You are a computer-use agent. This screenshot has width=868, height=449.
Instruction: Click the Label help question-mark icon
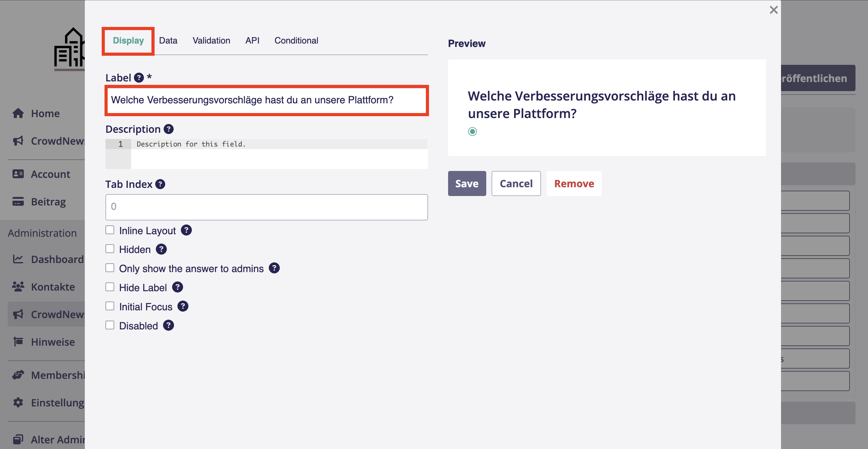139,78
